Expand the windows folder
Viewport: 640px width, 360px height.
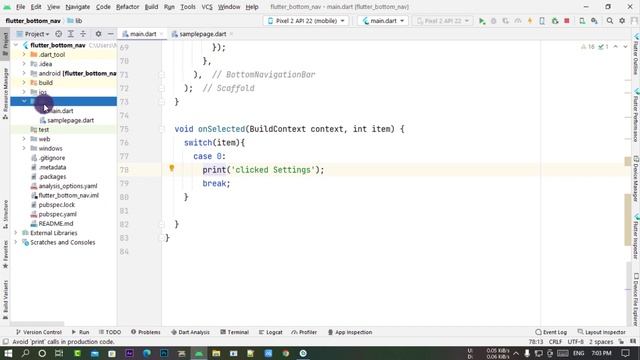[24, 148]
